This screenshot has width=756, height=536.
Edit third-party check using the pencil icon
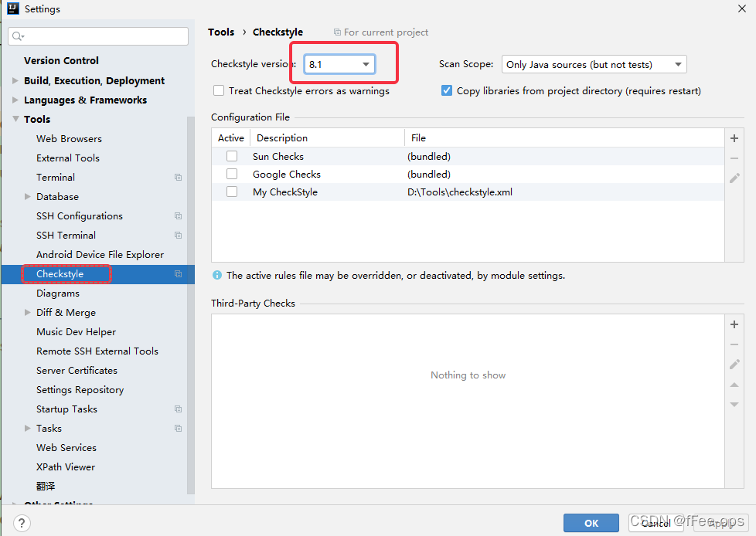[734, 365]
